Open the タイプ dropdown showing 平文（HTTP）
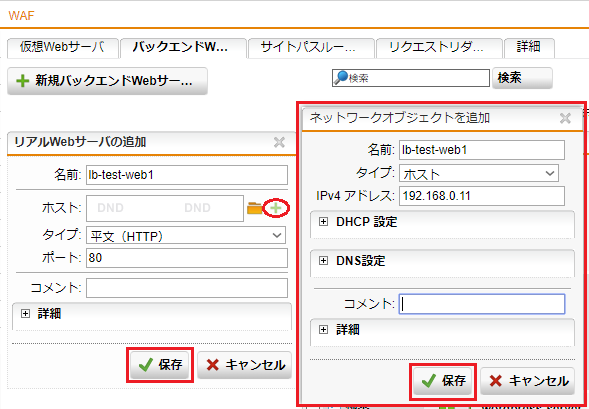Screen dimensions: 589x409 [186, 235]
